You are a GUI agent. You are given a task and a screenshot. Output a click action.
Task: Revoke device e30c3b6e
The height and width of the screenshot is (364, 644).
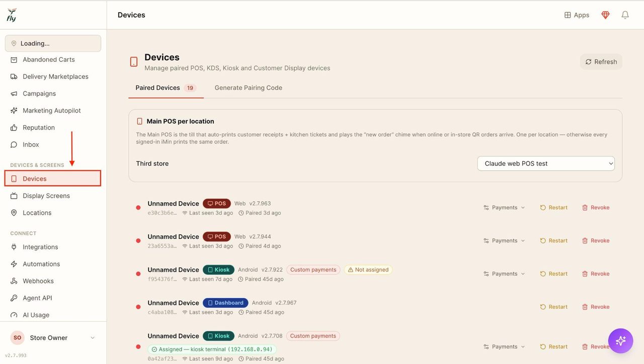[x=596, y=208]
